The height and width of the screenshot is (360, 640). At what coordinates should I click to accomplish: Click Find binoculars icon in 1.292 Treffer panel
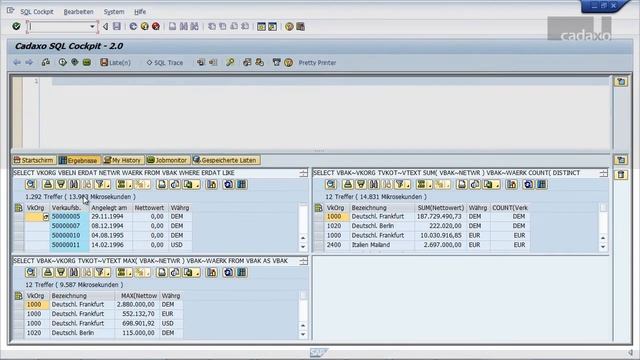pos(74,184)
